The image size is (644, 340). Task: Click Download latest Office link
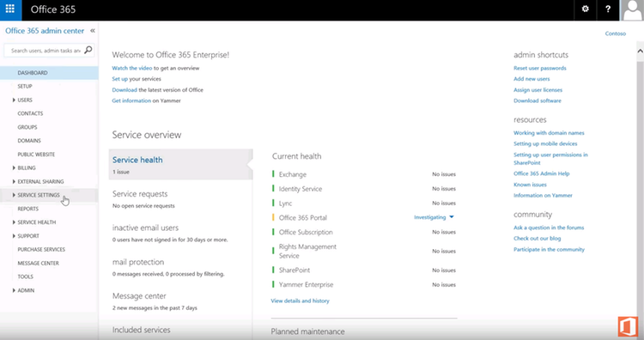tap(125, 89)
